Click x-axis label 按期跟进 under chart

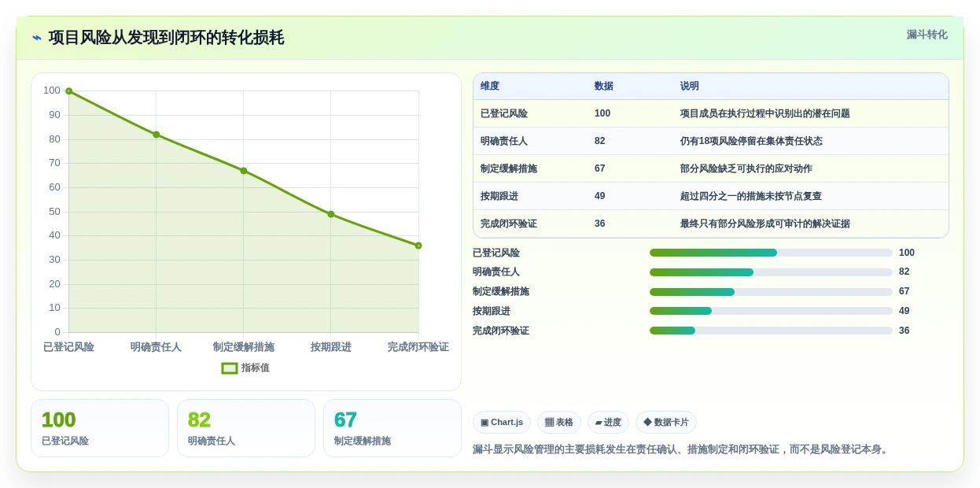(331, 347)
